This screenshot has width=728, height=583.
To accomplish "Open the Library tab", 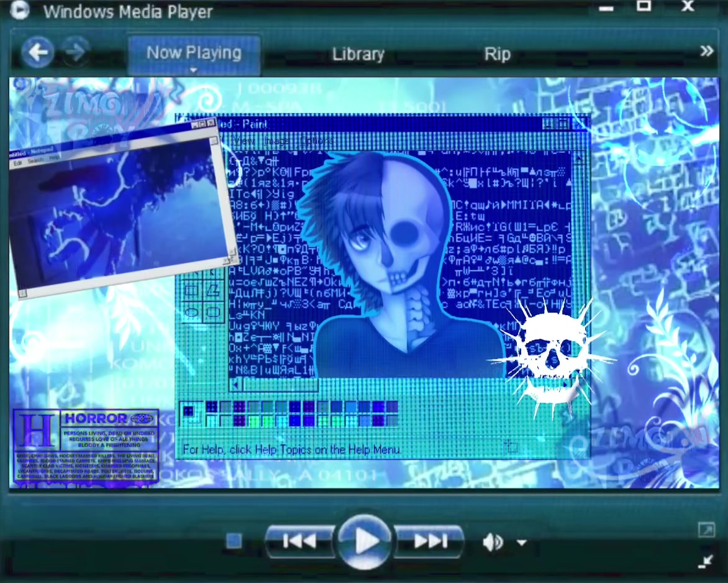I will (358, 54).
